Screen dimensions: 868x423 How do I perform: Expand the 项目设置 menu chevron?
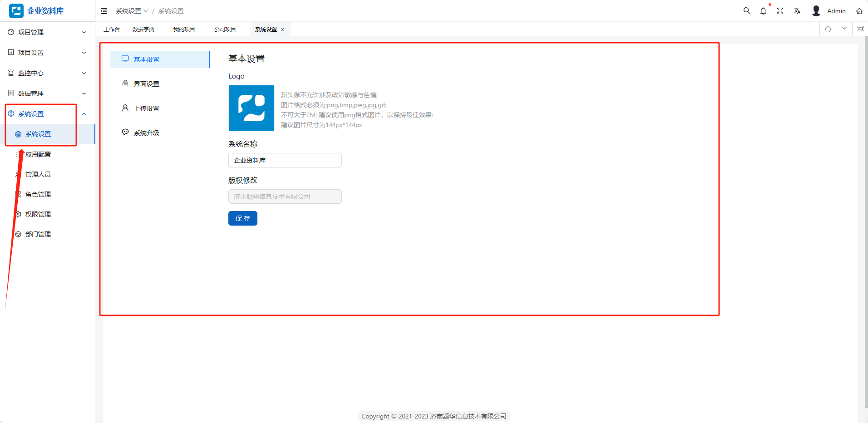(x=84, y=53)
